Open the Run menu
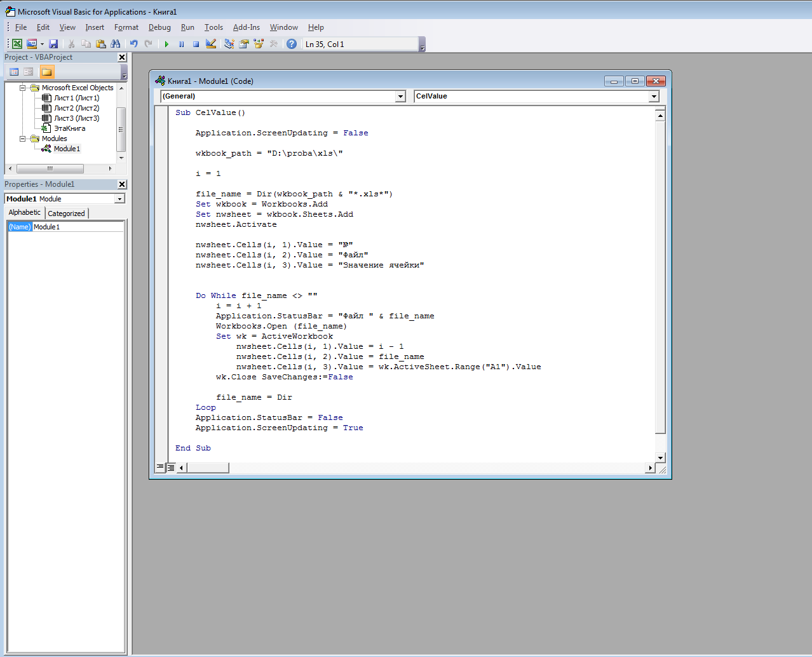The image size is (812, 657). [x=187, y=27]
